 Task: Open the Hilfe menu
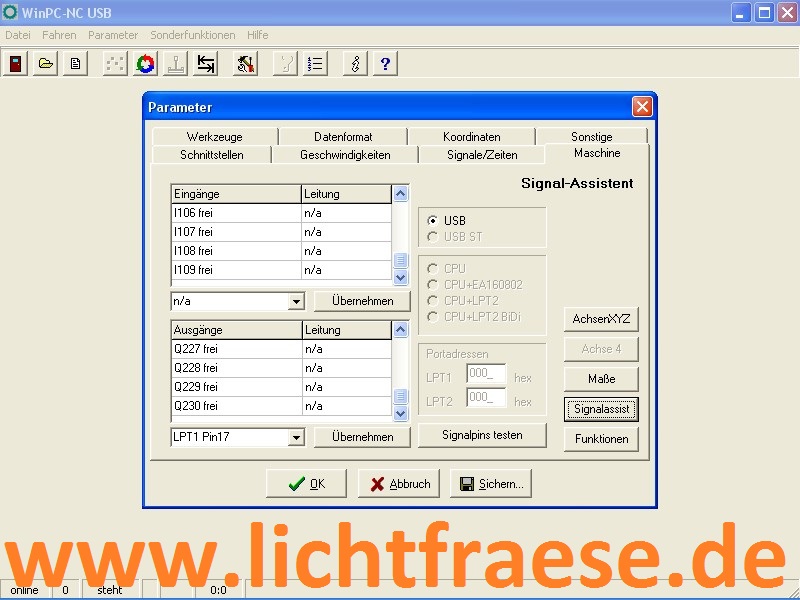pyautogui.click(x=258, y=35)
